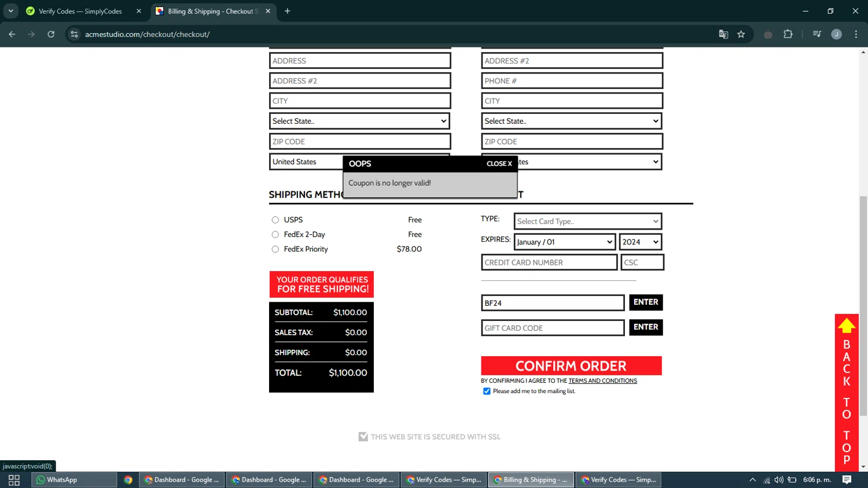The width and height of the screenshot is (868, 488).
Task: Open Billing & Shipping taskbar window
Action: click(531, 480)
